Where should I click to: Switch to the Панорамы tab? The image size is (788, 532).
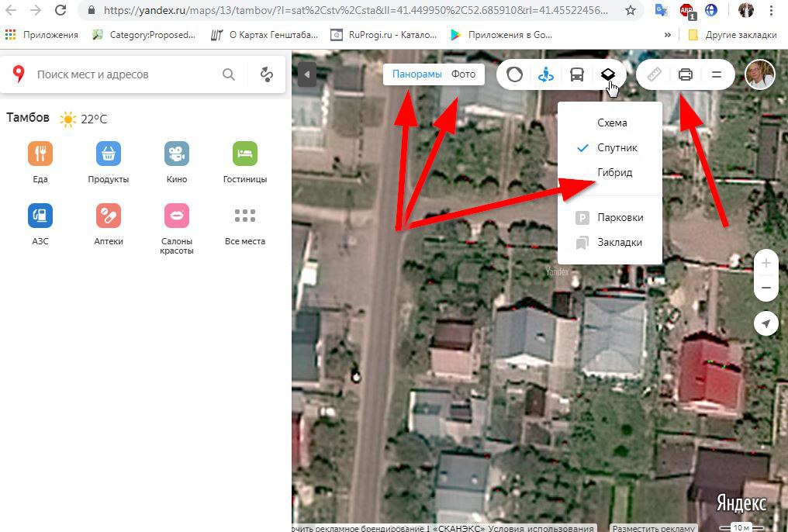pyautogui.click(x=417, y=74)
